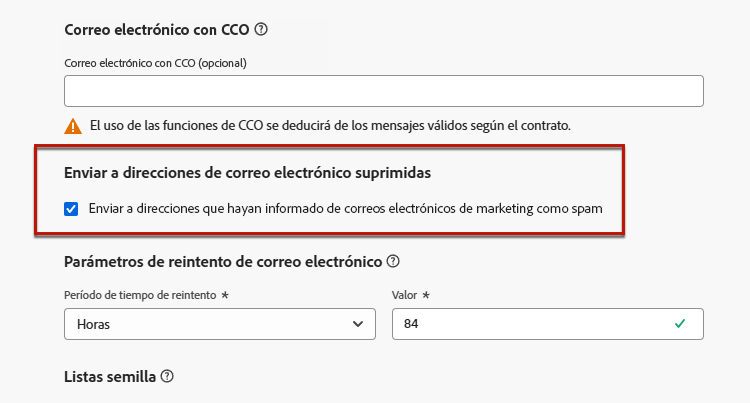The height and width of the screenshot is (403, 750).
Task: Click the 'Listas semilla' section heading
Action: tap(110, 377)
